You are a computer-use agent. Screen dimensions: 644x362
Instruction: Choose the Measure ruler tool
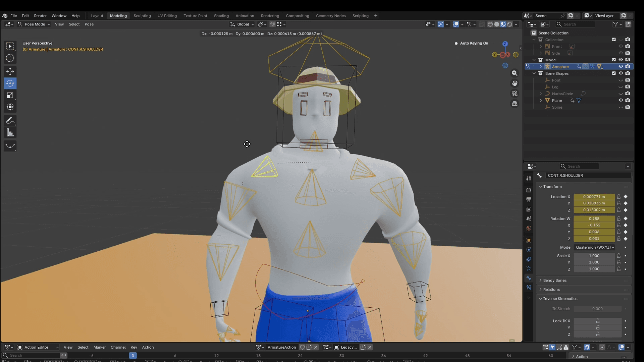[10, 133]
